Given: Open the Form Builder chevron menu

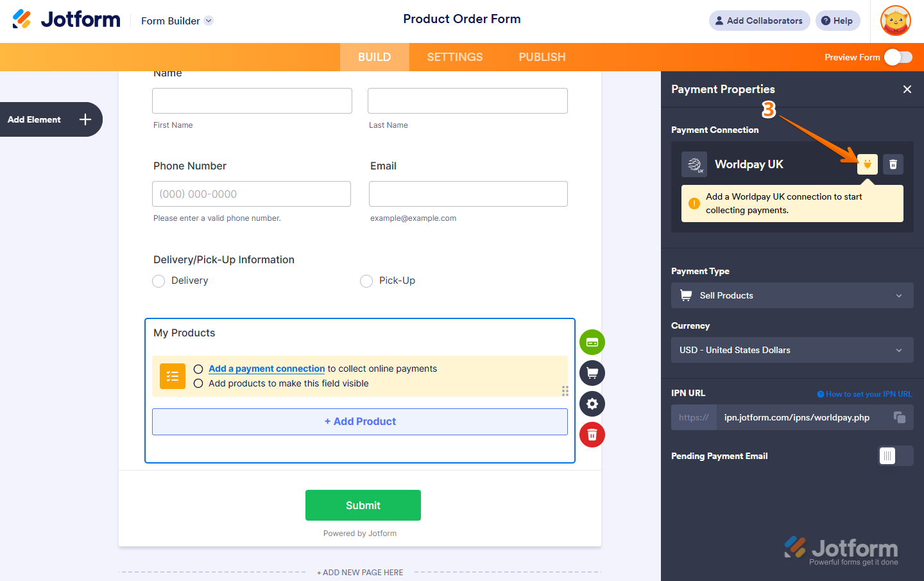Looking at the screenshot, I should (208, 21).
